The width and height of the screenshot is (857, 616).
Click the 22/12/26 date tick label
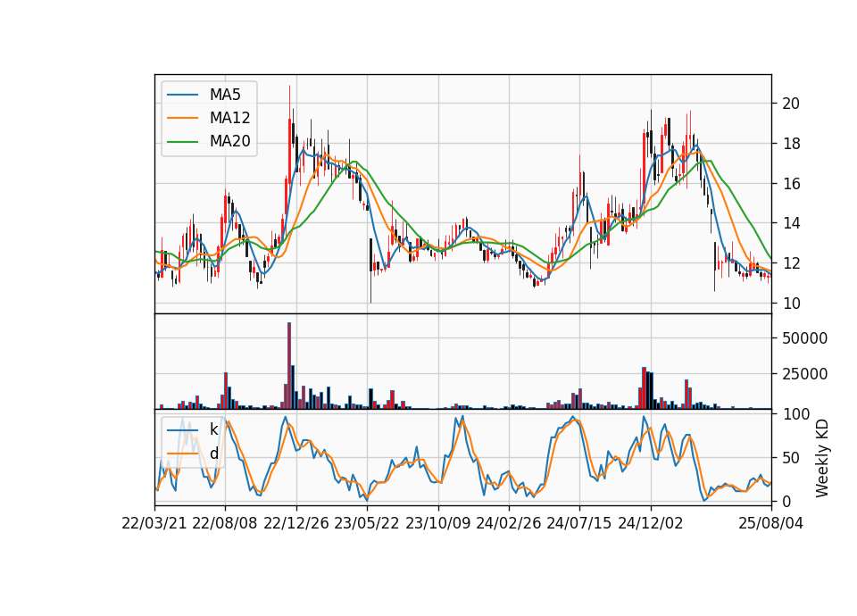tap(296, 523)
